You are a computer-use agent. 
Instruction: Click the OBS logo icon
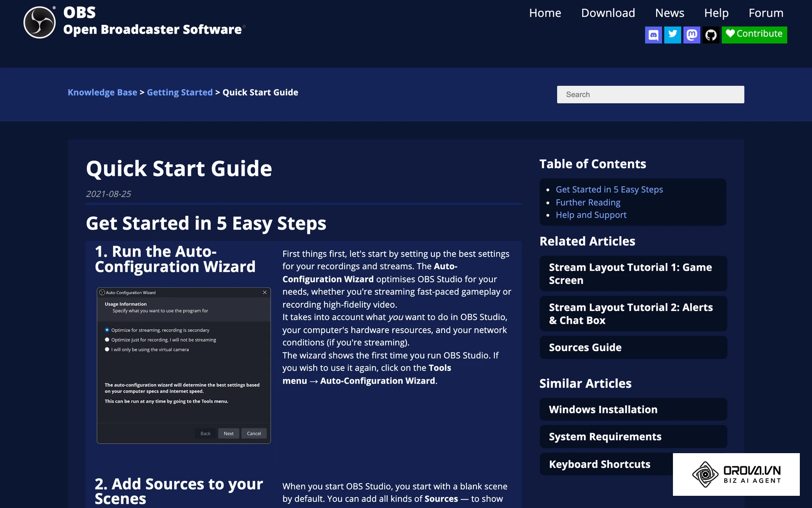pyautogui.click(x=40, y=22)
